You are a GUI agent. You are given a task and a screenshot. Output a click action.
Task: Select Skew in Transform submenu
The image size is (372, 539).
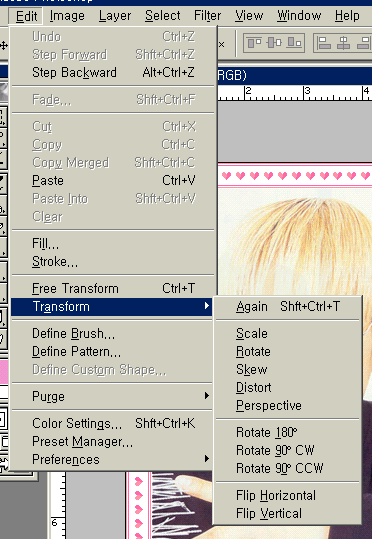tap(287, 370)
